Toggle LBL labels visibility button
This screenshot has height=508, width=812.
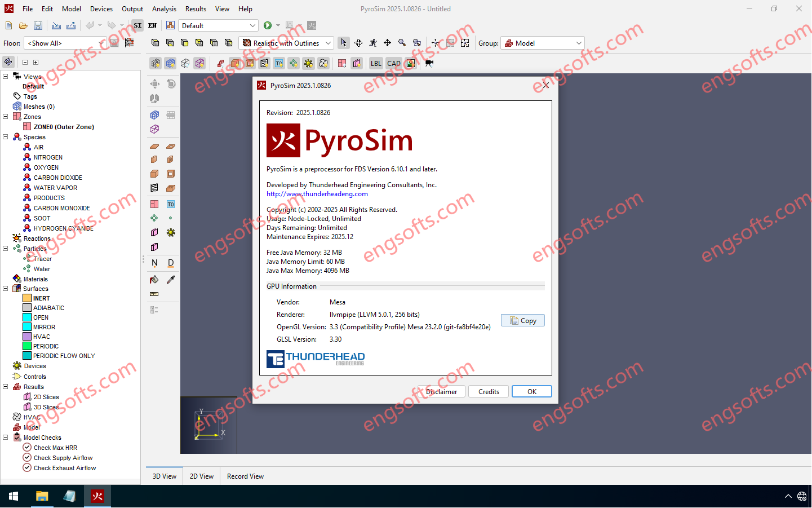376,63
